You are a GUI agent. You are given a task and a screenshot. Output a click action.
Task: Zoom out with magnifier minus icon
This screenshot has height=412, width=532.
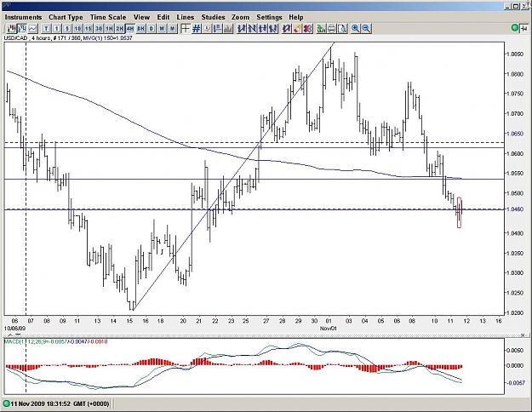click(x=366, y=28)
